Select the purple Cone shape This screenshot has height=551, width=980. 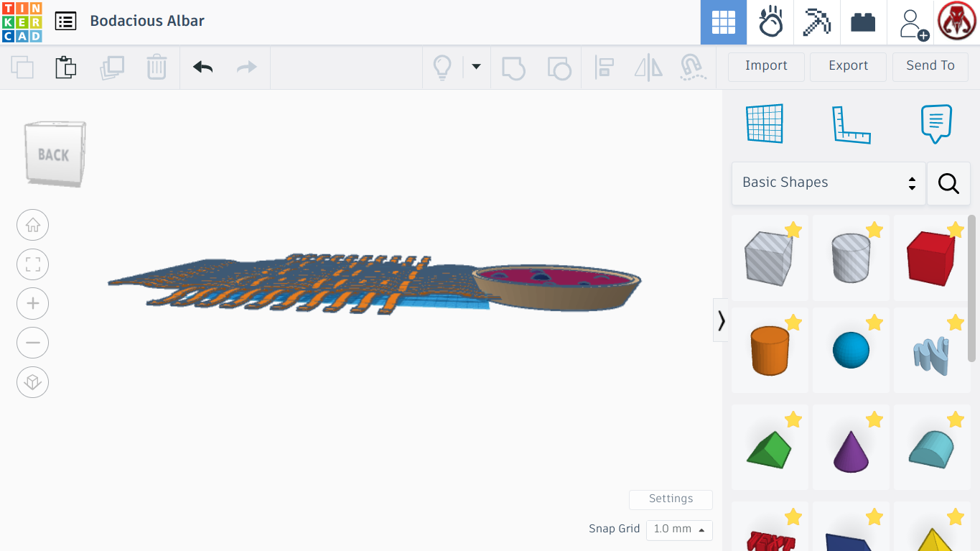pyautogui.click(x=851, y=448)
